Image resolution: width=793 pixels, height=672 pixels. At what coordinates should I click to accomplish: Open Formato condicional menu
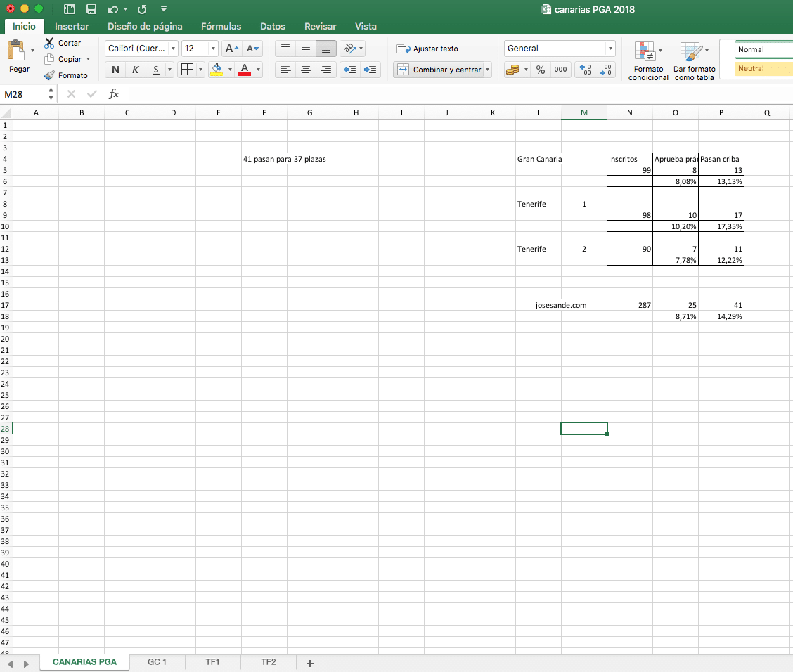click(x=648, y=60)
